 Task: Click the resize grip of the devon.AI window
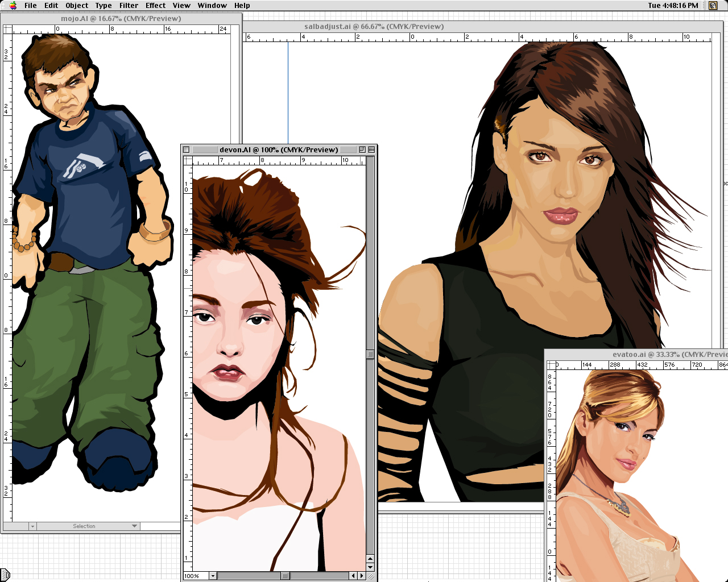pyautogui.click(x=371, y=576)
